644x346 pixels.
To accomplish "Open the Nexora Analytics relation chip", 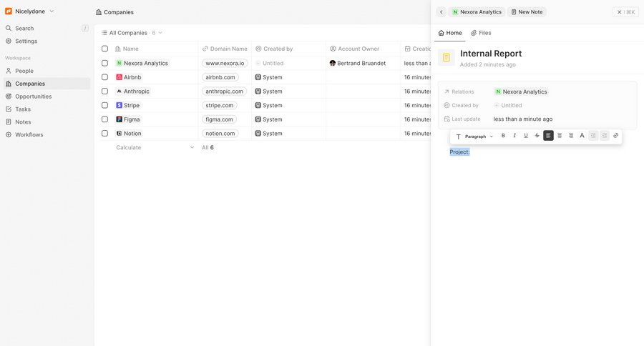I will tap(521, 92).
